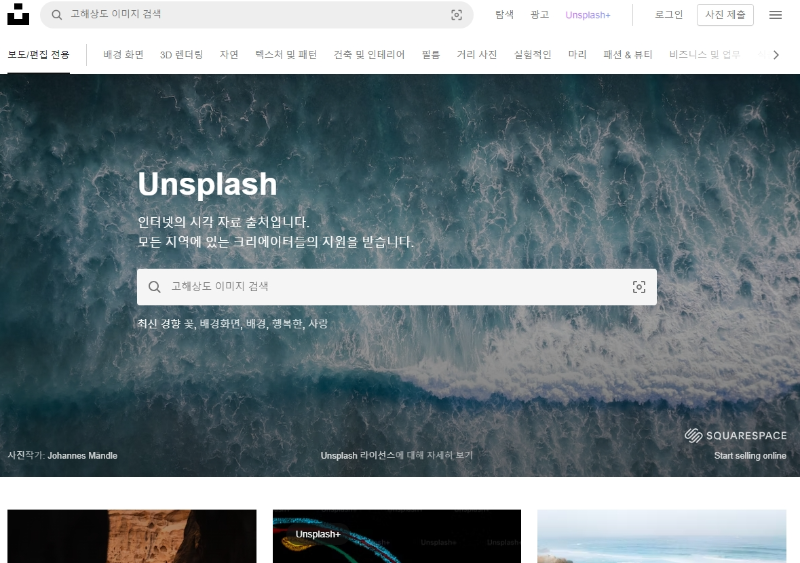Click Start selling online link
800x563 pixels.
(x=750, y=456)
